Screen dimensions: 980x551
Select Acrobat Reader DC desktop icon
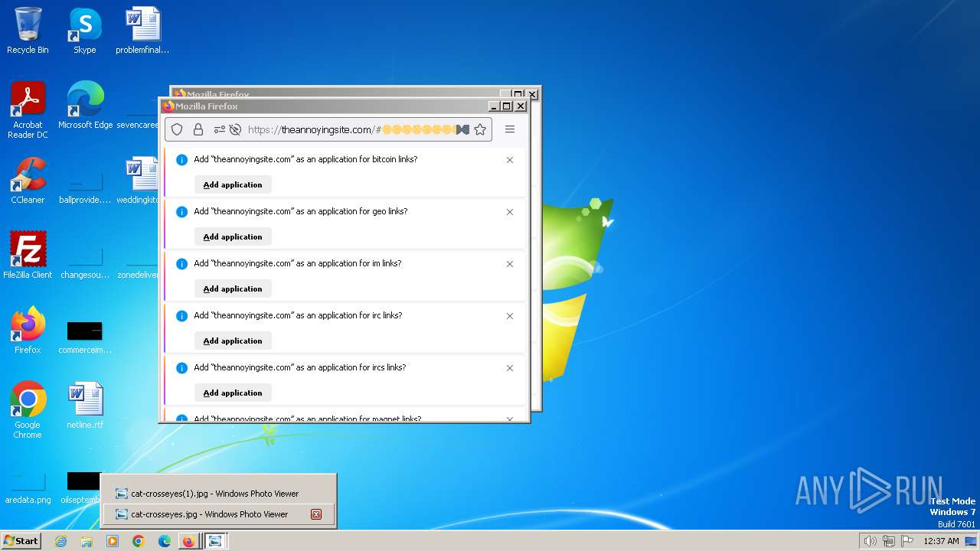pyautogui.click(x=28, y=110)
